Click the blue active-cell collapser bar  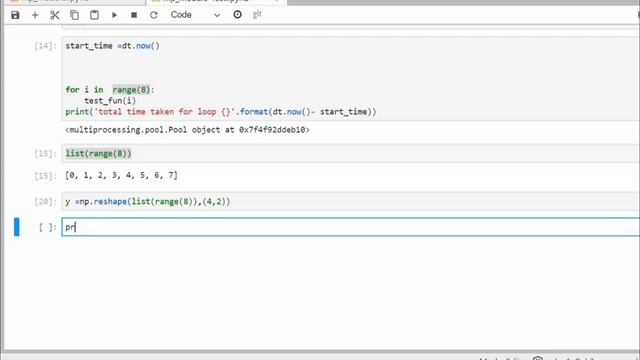coord(17,227)
